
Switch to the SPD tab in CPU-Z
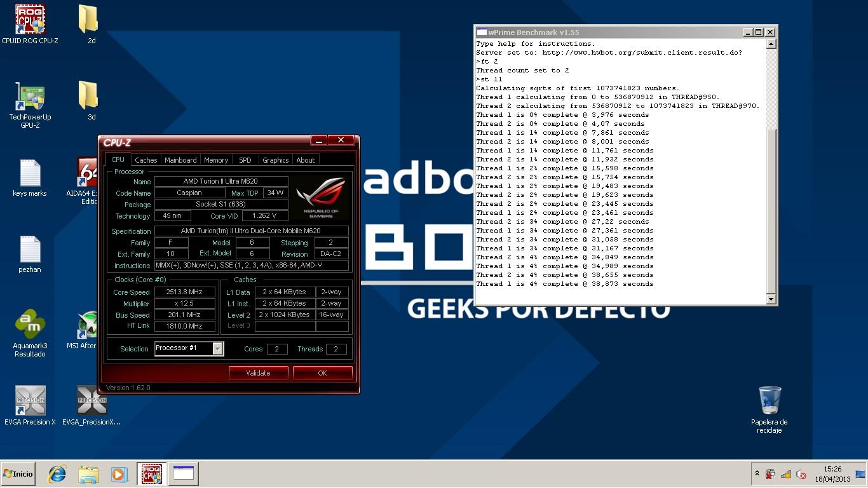[x=245, y=160]
